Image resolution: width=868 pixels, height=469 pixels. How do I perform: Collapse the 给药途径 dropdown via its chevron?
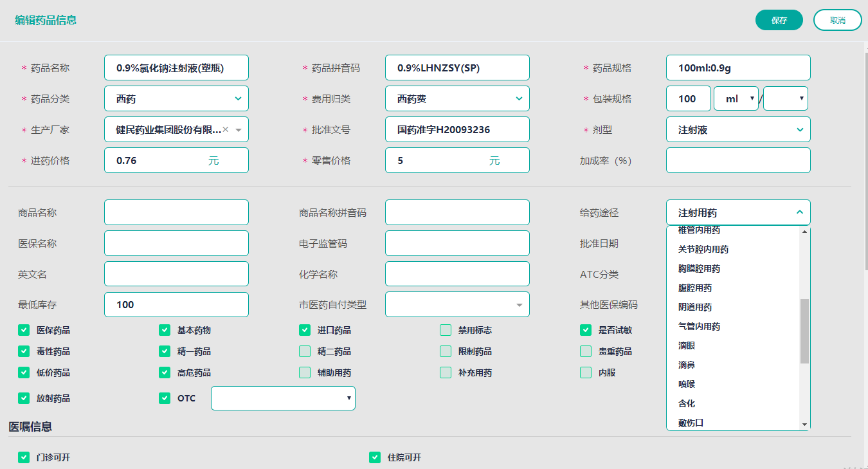pyautogui.click(x=799, y=212)
